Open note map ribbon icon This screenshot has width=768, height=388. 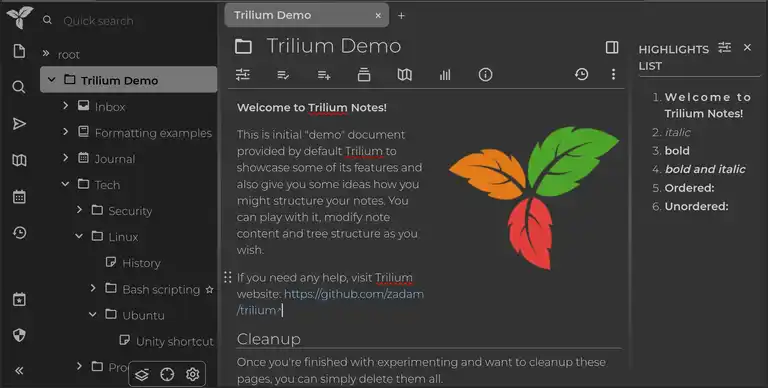click(405, 74)
